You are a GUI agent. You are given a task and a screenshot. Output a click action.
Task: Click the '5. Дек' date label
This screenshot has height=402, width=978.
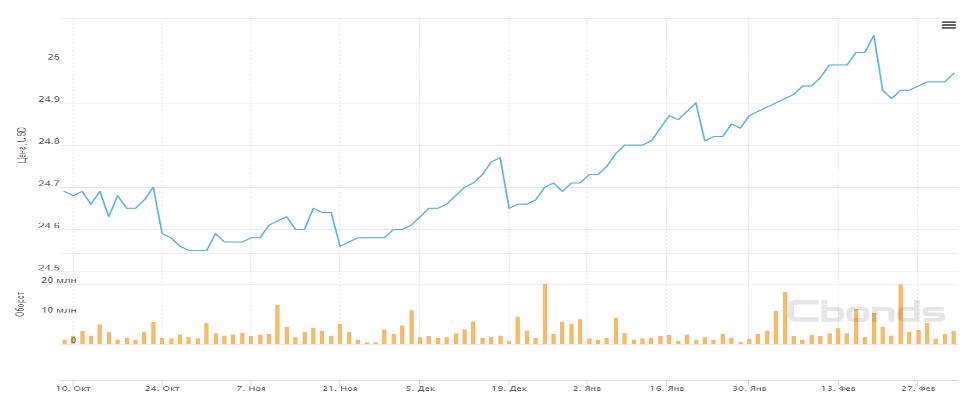pos(420,385)
